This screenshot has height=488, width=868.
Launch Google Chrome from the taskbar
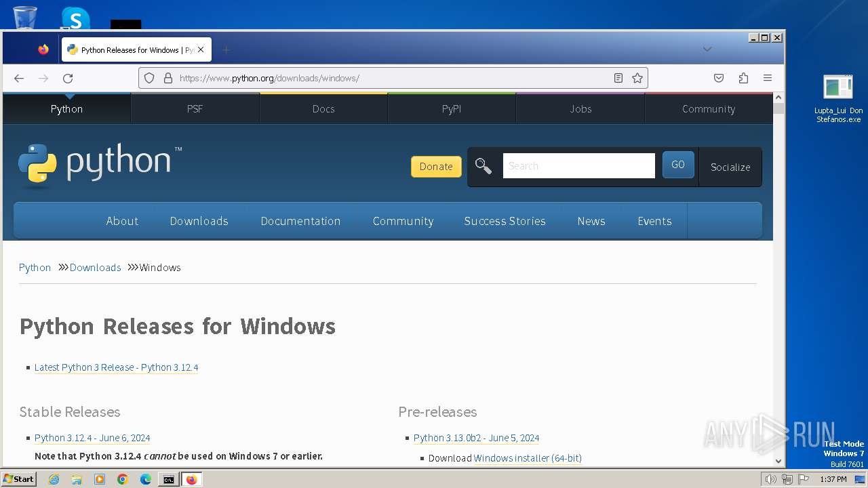(123, 479)
